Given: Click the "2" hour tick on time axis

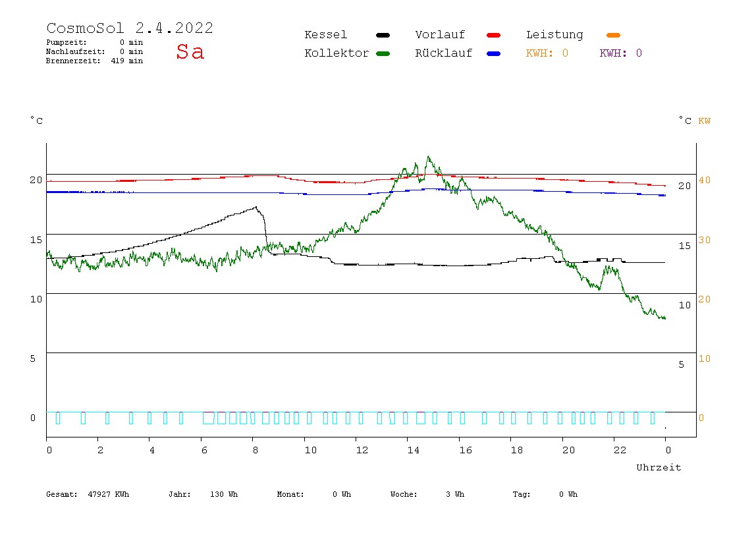Looking at the screenshot, I should point(100,450).
